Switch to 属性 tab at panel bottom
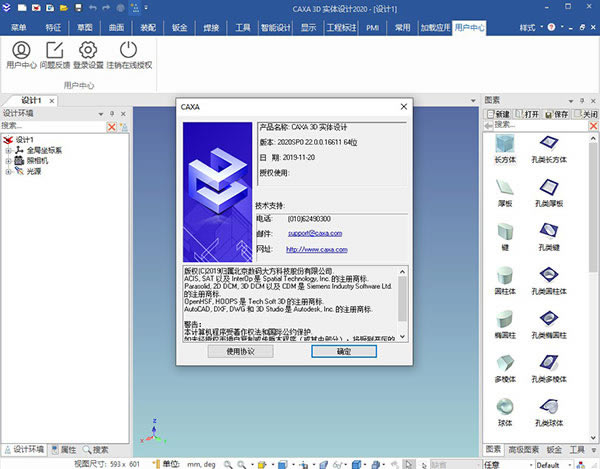Image resolution: width=600 pixels, height=469 pixels. [x=64, y=450]
